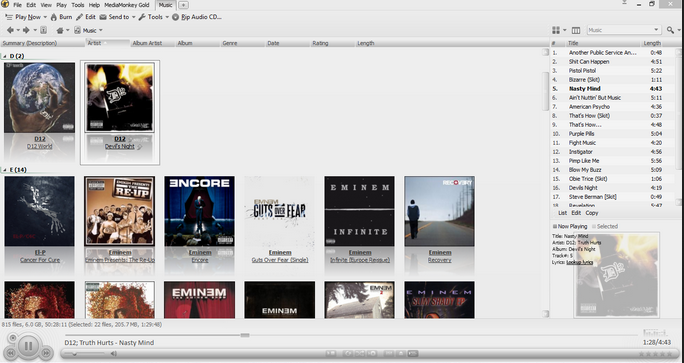Collapse the D (2) group
Screen dimensions: 684x363
pyautogui.click(x=5, y=56)
